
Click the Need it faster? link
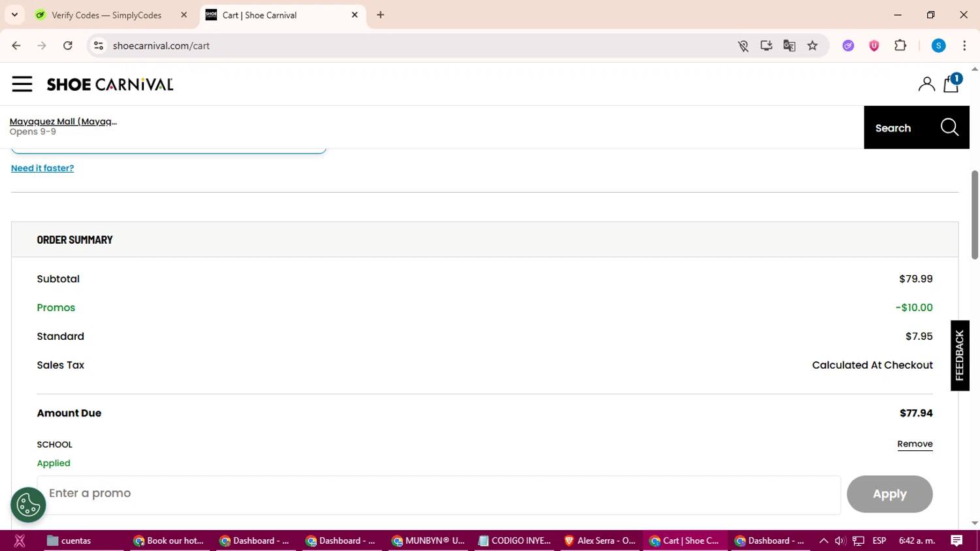[42, 168]
